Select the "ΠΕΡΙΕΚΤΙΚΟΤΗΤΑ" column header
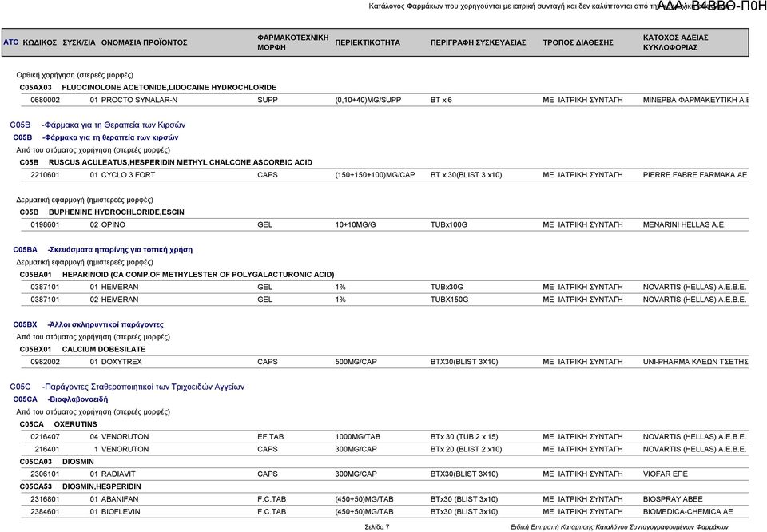This screenshot has width=767, height=532. [368, 42]
